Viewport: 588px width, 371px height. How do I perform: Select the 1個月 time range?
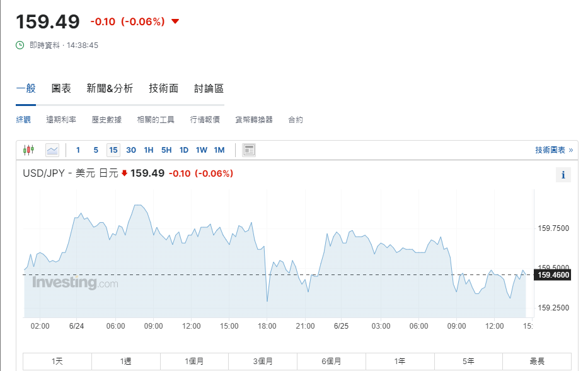point(194,362)
